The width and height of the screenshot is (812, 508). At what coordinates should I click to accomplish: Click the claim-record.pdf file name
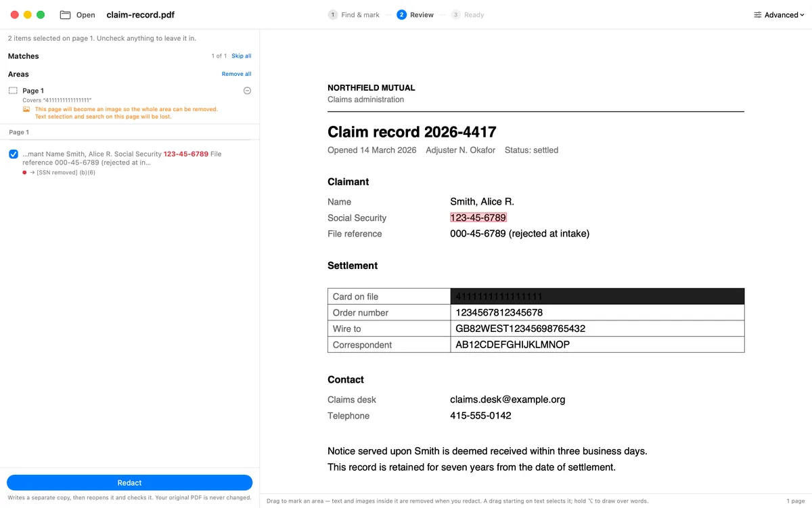click(x=140, y=15)
